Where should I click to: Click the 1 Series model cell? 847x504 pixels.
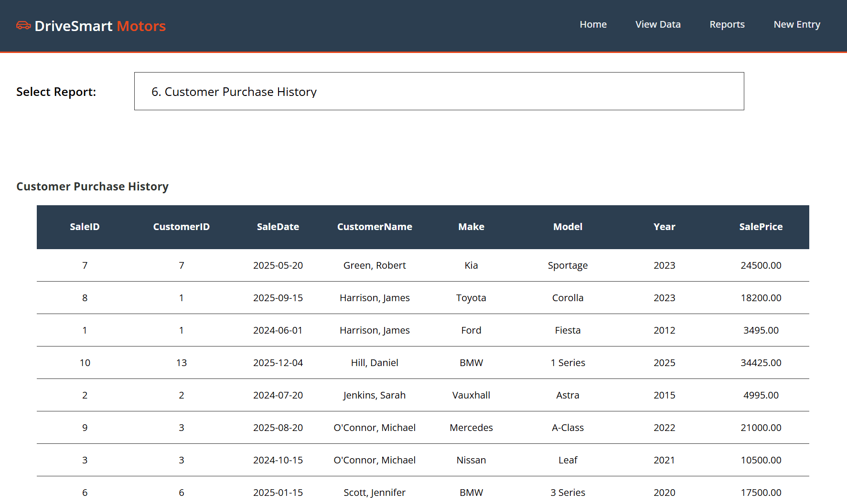[568, 363]
